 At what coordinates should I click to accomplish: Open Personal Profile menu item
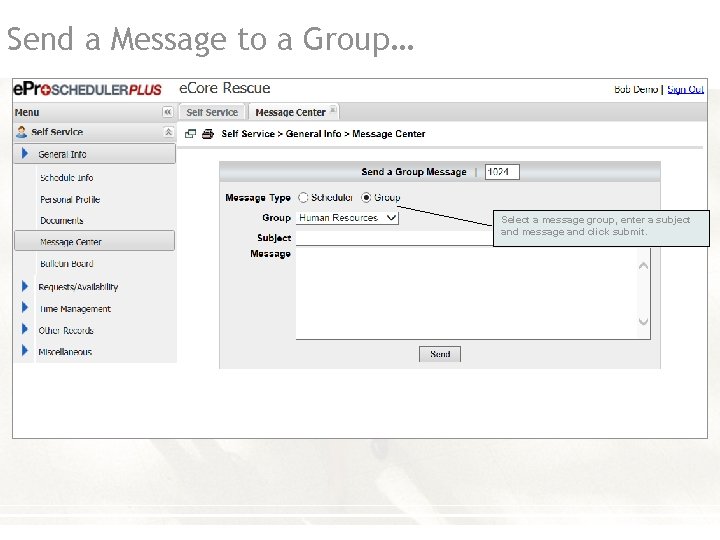(x=70, y=200)
